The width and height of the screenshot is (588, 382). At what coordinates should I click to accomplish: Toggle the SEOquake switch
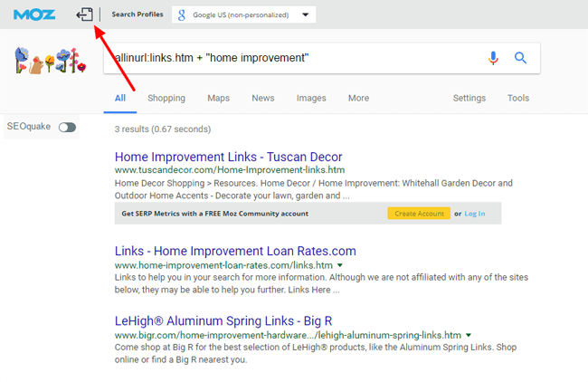coord(67,128)
